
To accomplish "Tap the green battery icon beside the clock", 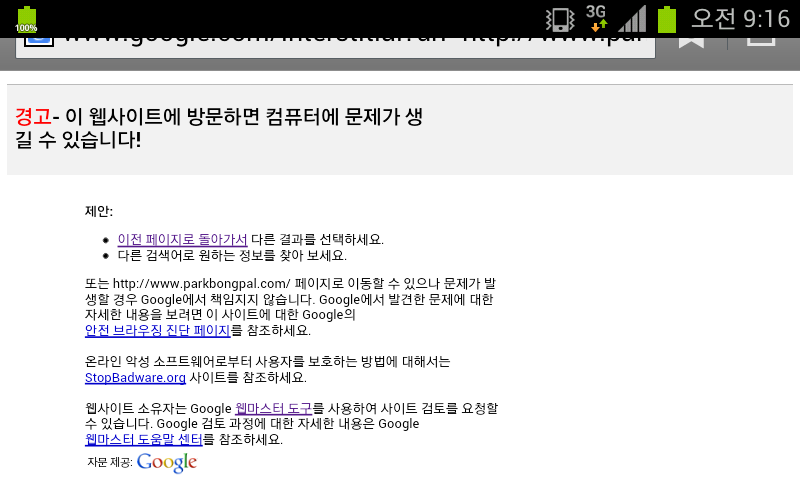I will point(666,19).
